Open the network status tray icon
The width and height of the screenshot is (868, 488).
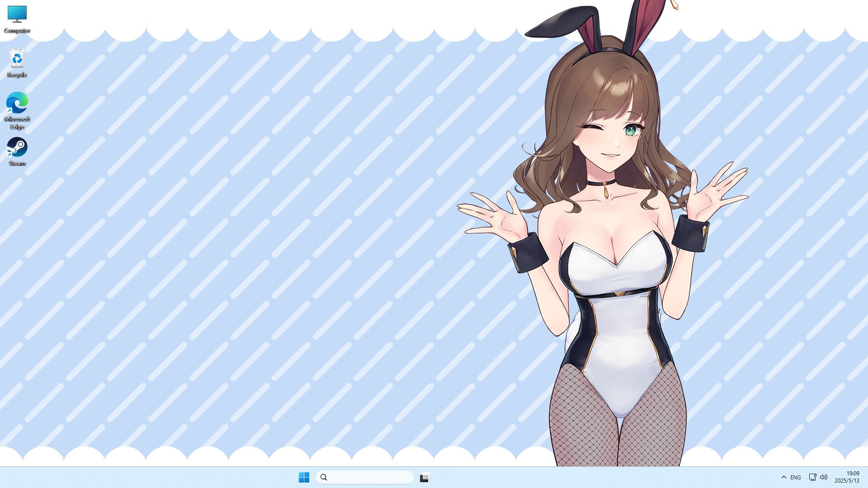tap(812, 477)
